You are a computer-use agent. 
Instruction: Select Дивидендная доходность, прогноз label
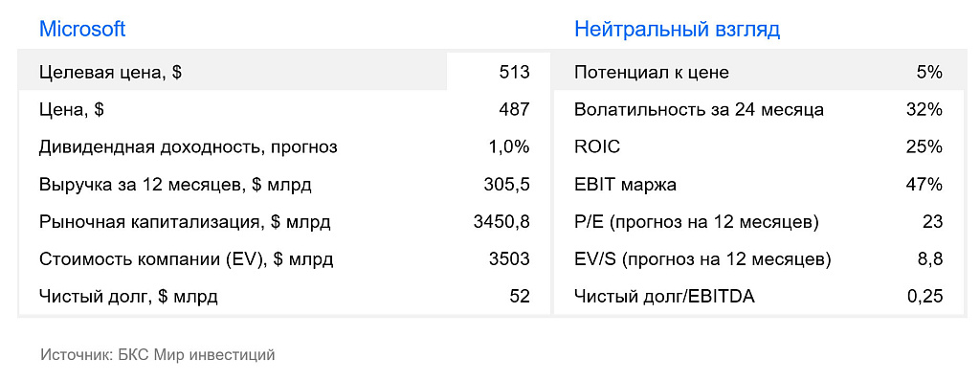[189, 147]
